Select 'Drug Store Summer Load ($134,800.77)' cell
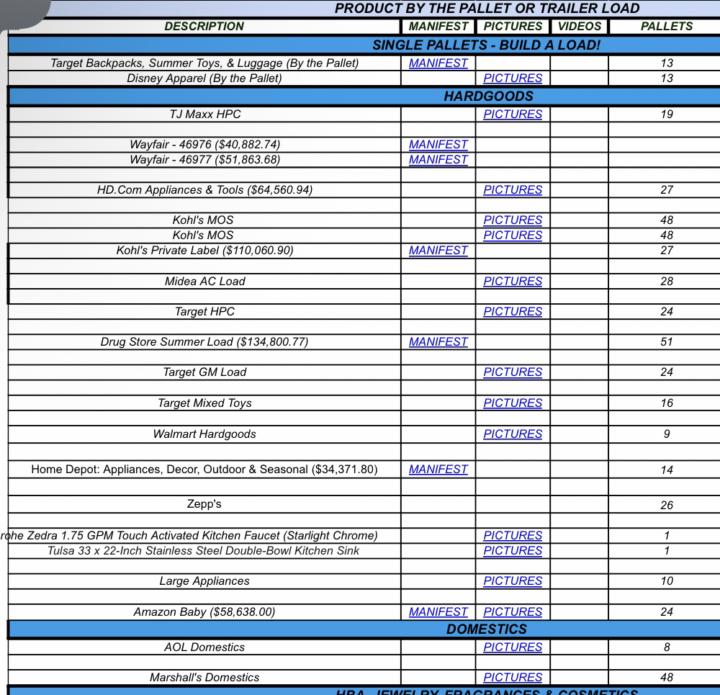Screen dimensions: 720x695 point(204,342)
